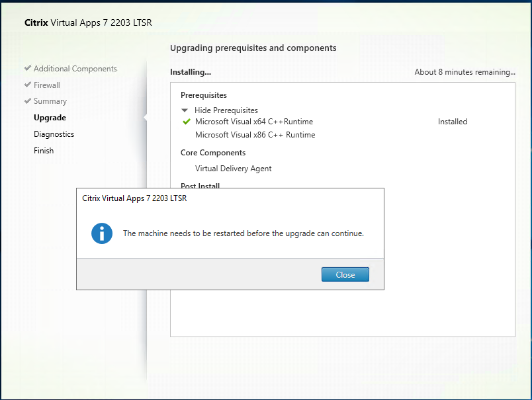Click the checkmark next to Firewall
The width and height of the screenshot is (532, 400).
(x=28, y=85)
